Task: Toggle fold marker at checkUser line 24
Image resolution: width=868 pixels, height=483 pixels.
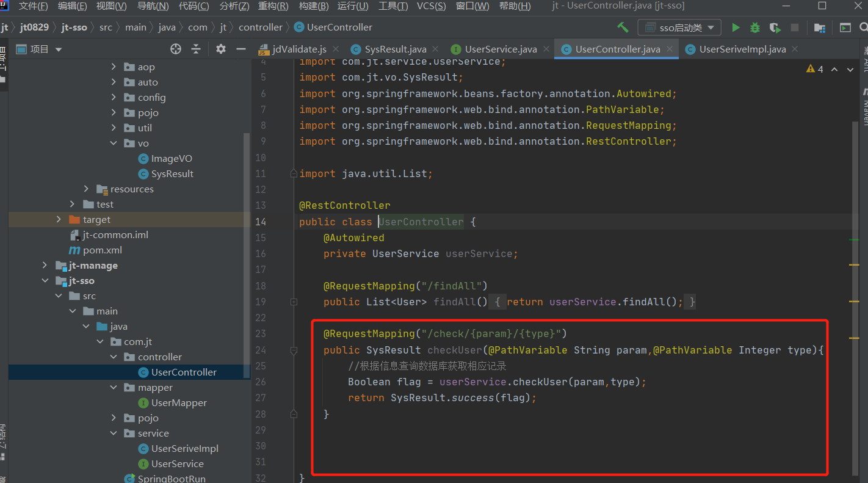Action: point(294,350)
